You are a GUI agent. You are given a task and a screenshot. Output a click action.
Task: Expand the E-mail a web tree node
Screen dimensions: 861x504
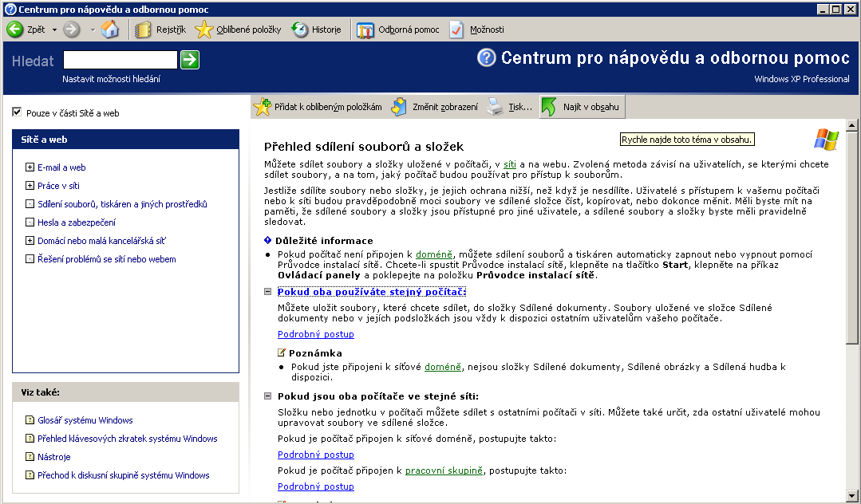(x=30, y=167)
